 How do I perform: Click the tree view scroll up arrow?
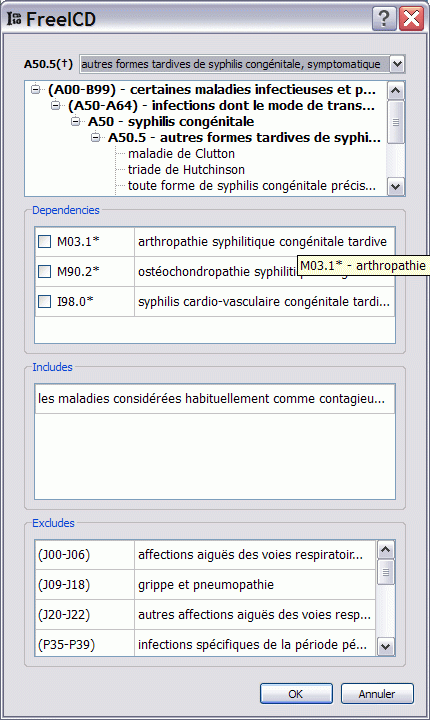pos(396,90)
